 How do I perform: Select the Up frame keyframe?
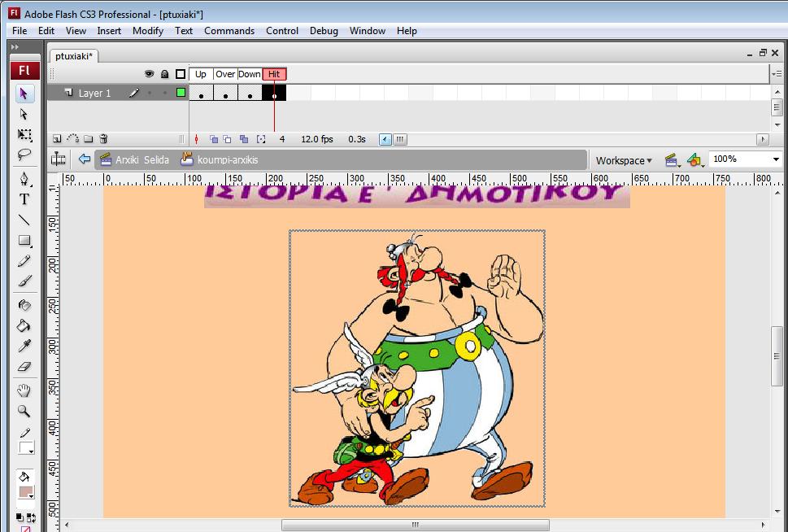(201, 93)
